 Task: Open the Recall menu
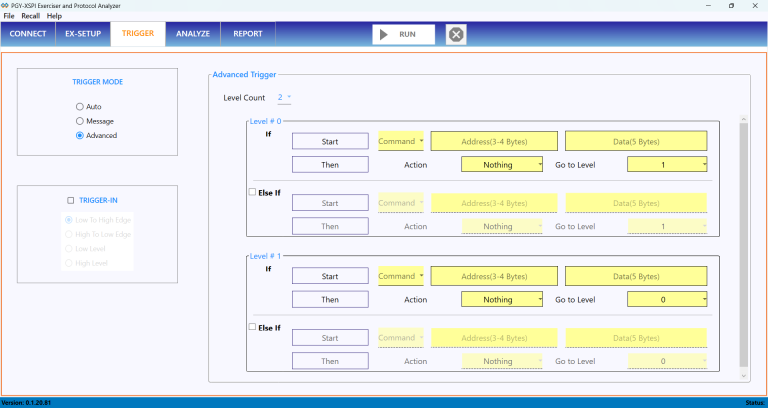point(30,16)
